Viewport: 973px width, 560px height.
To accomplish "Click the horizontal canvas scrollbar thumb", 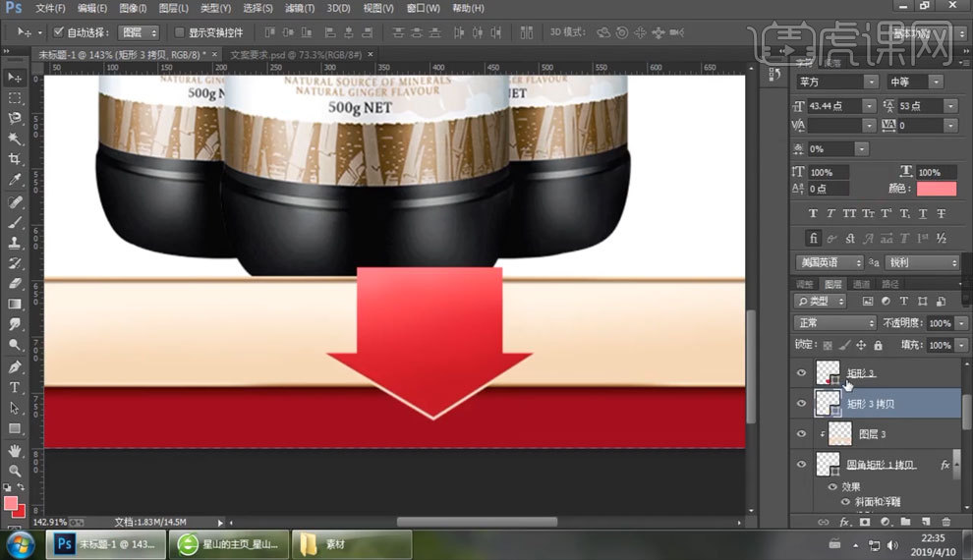I will coord(477,522).
